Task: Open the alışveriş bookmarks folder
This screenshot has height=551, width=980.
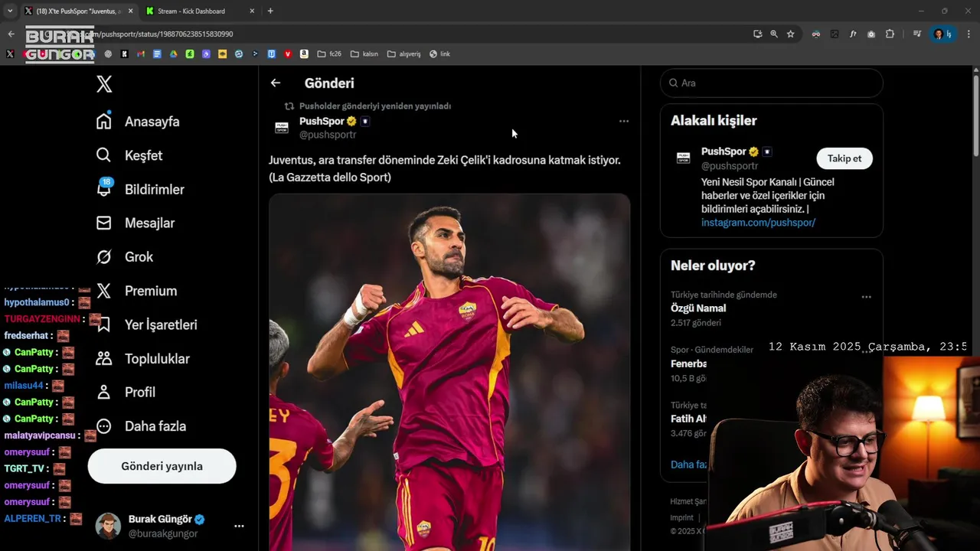Action: click(x=404, y=54)
